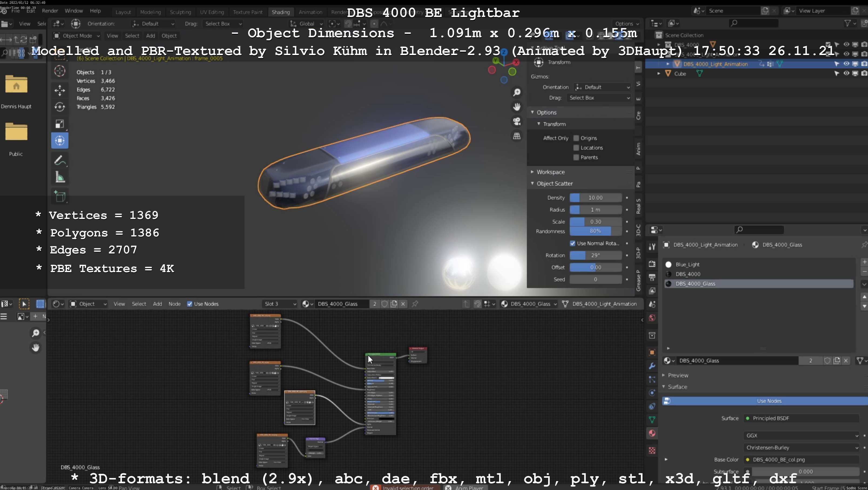Click new material copy icon in node header
This screenshot has width=868, height=490.
coord(394,304)
